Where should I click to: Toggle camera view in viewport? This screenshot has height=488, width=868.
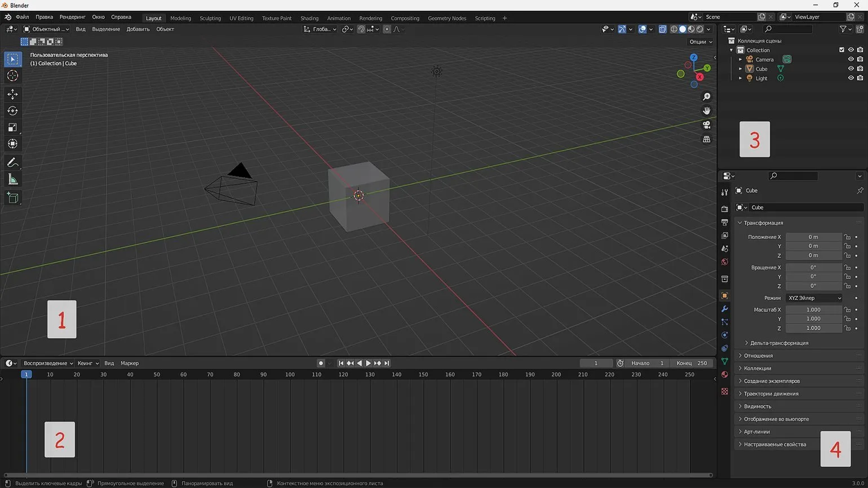706,125
